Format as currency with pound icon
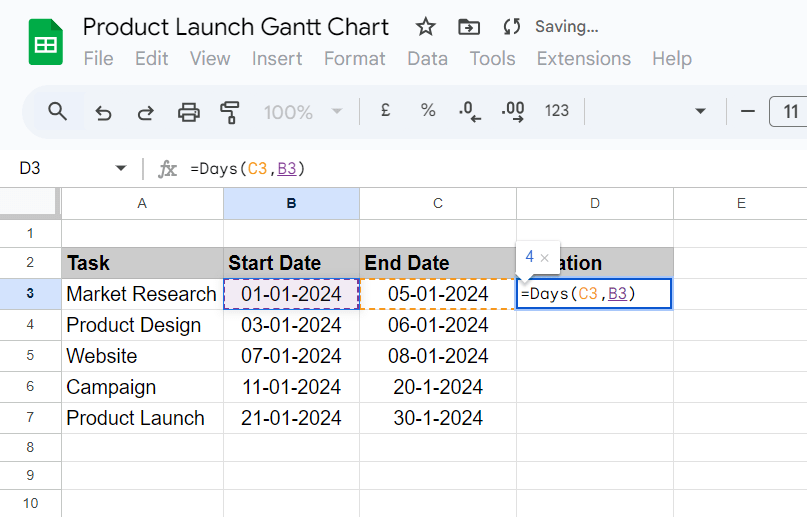This screenshot has width=807, height=517. tap(385, 110)
